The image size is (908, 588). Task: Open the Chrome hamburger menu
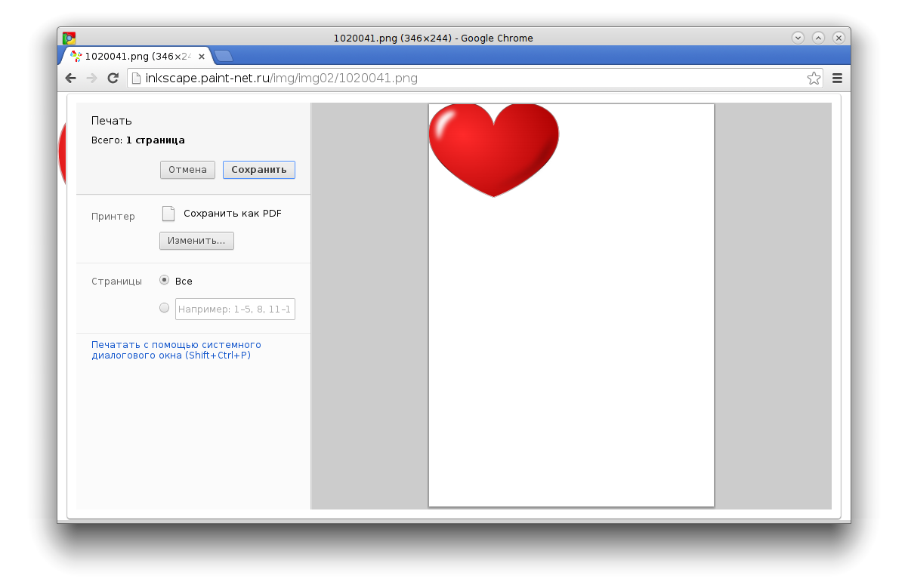[x=837, y=78]
